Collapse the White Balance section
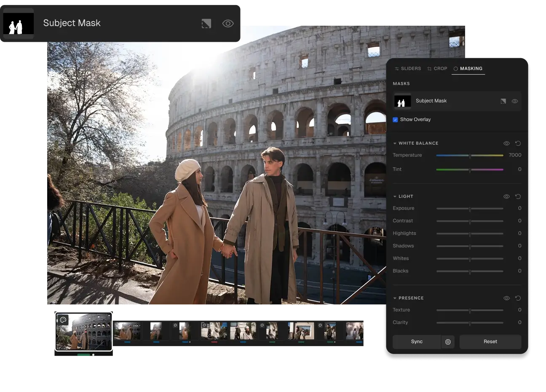The image size is (546, 392). pos(395,143)
